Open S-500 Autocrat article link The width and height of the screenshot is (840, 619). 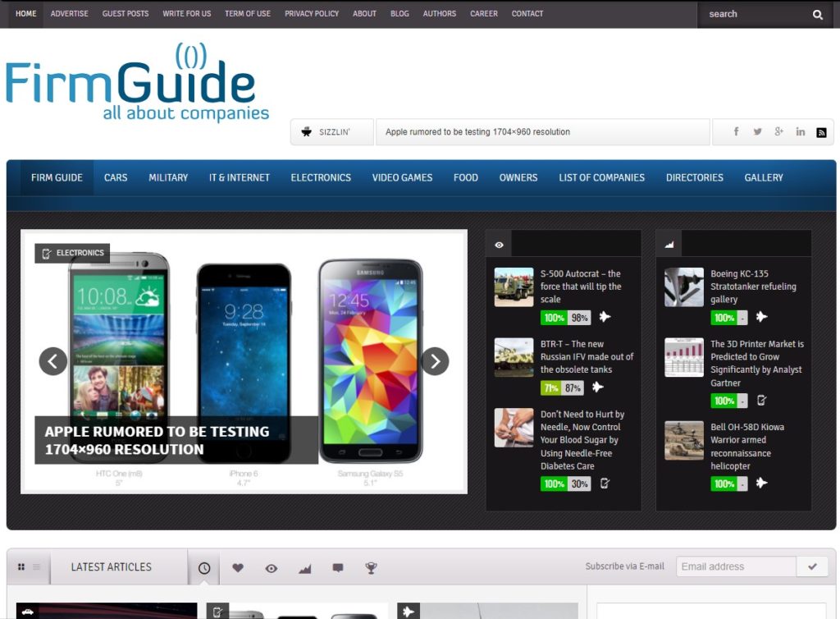click(x=581, y=287)
